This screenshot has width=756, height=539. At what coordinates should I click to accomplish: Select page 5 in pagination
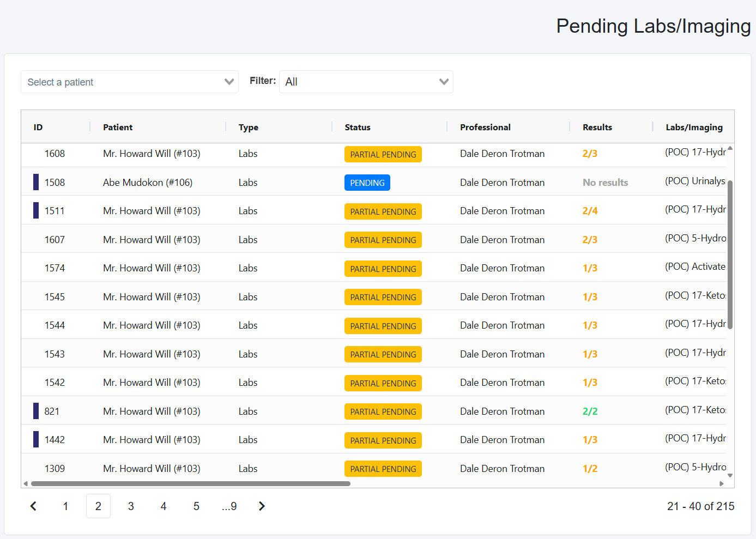tap(196, 506)
